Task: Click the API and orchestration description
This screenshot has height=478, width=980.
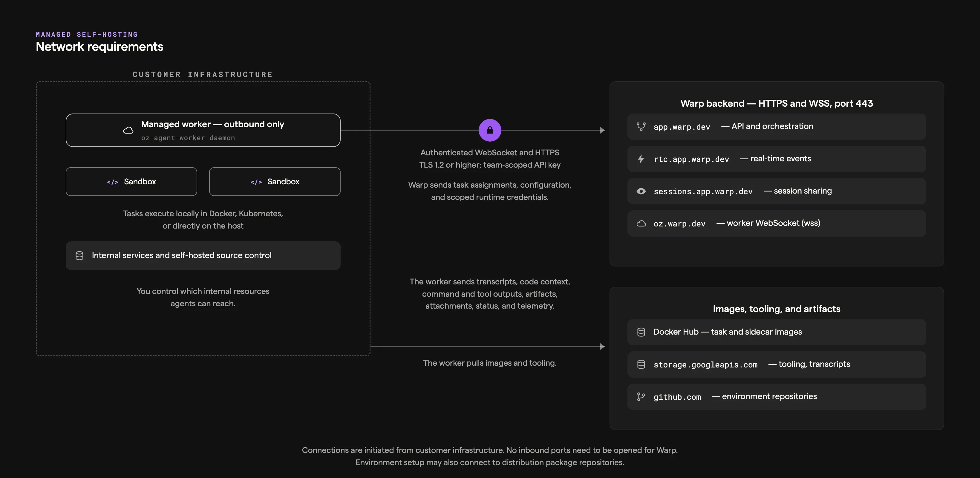Action: click(x=772, y=126)
